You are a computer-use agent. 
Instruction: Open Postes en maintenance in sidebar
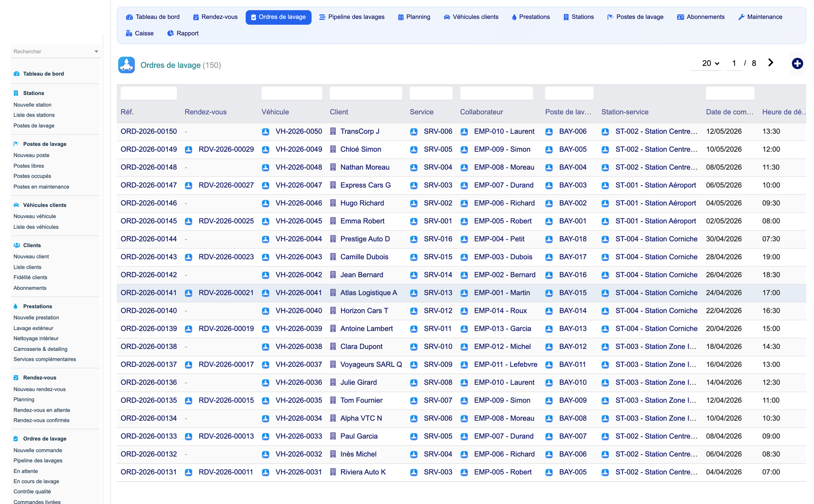(41, 187)
